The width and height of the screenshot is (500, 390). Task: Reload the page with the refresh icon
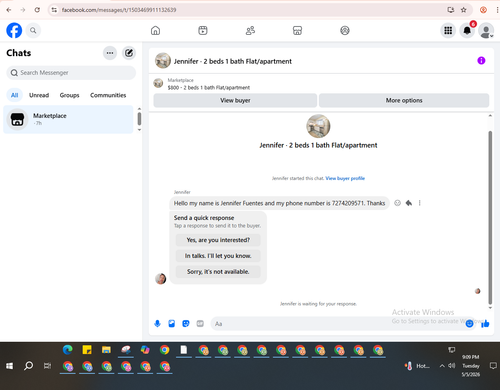[37, 10]
